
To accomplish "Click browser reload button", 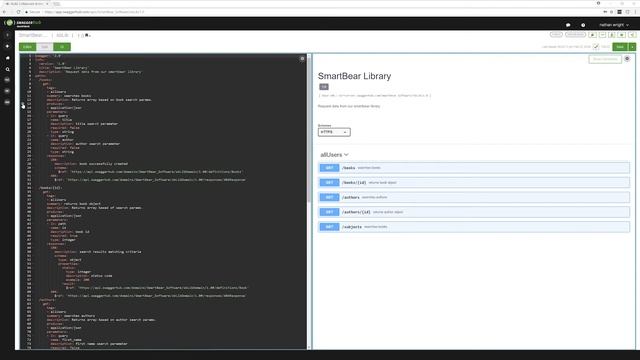I will click(18, 12).
